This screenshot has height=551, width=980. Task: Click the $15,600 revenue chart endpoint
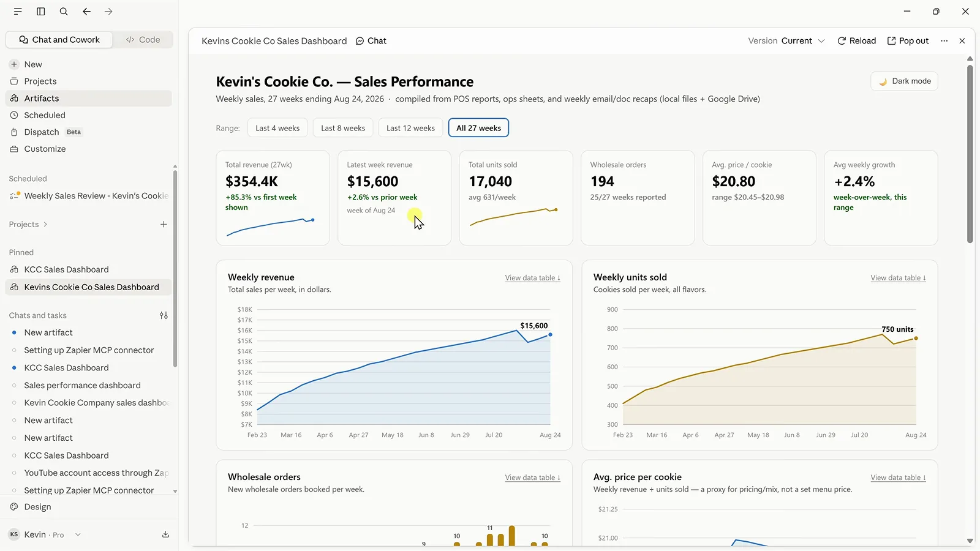click(x=550, y=335)
